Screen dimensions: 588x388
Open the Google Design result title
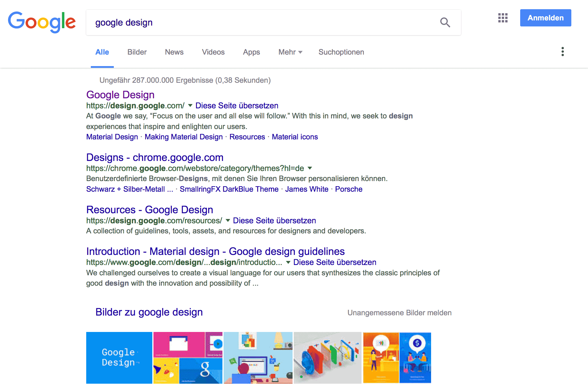120,95
